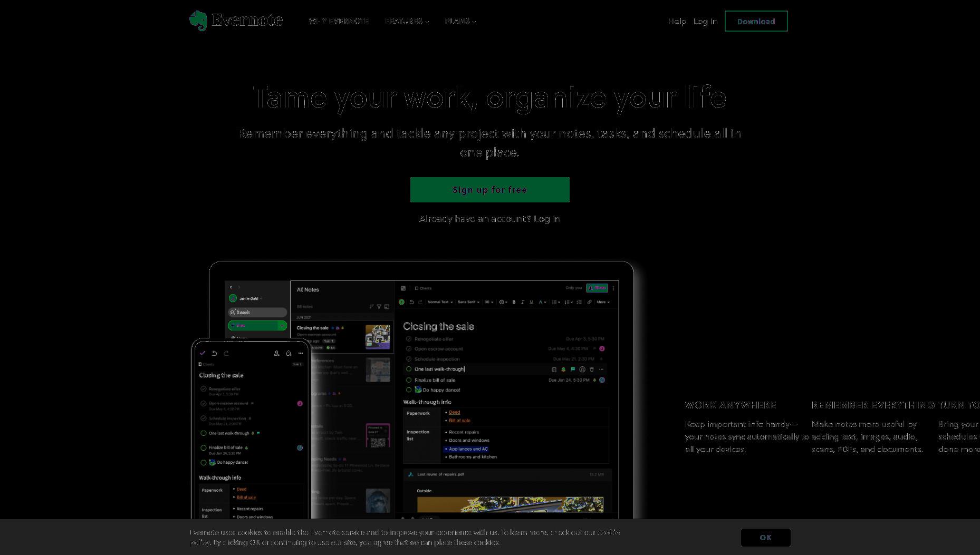Viewport: 980px width, 555px height.
Task: Open the 'Closing the sale' note thumbnail
Action: coord(378,337)
